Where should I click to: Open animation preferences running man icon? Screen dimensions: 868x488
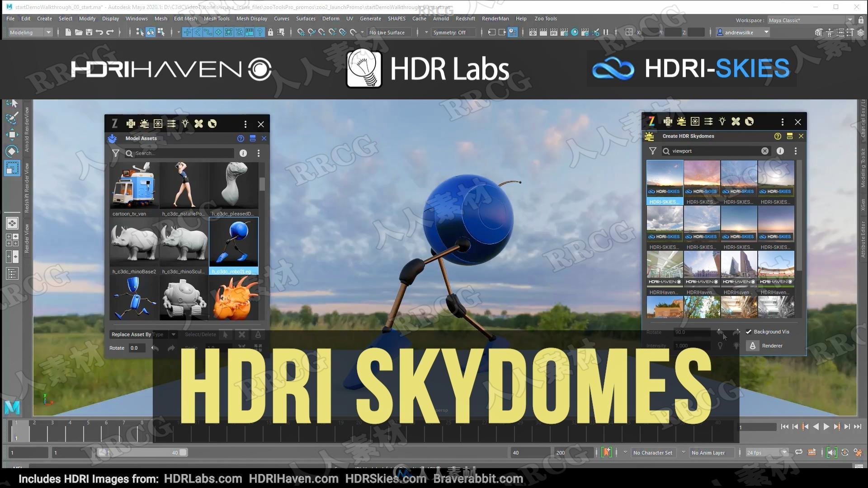pos(858,452)
